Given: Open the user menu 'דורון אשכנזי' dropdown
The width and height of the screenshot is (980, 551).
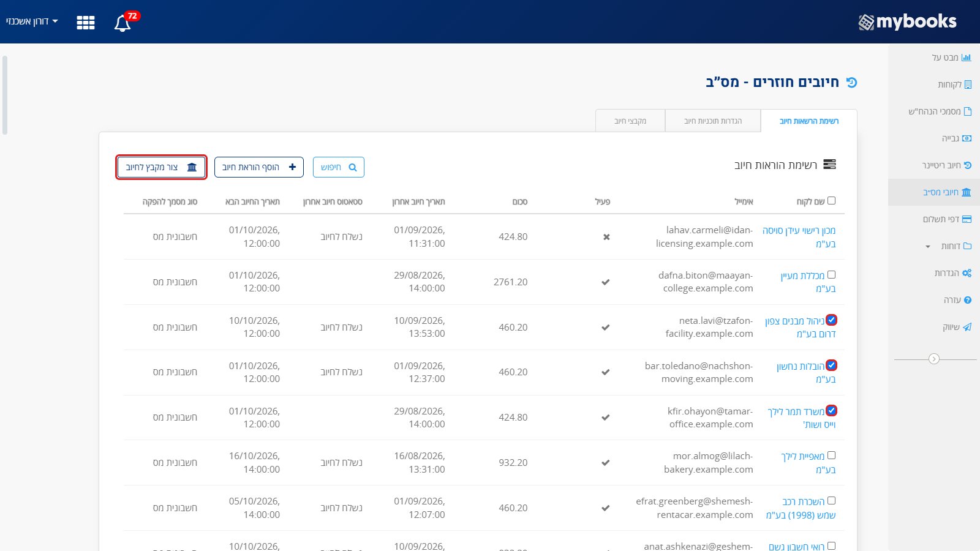Looking at the screenshot, I should pos(32,21).
